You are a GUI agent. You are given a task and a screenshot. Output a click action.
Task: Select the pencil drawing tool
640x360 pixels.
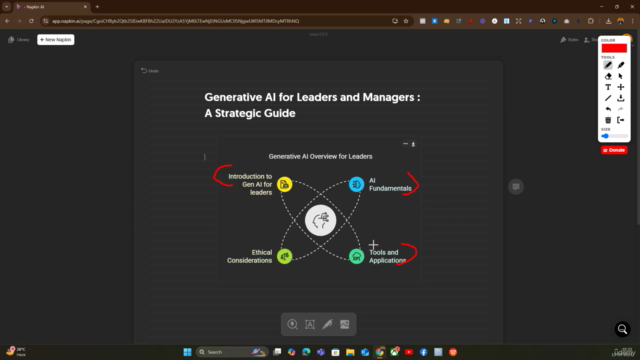pyautogui.click(x=608, y=65)
